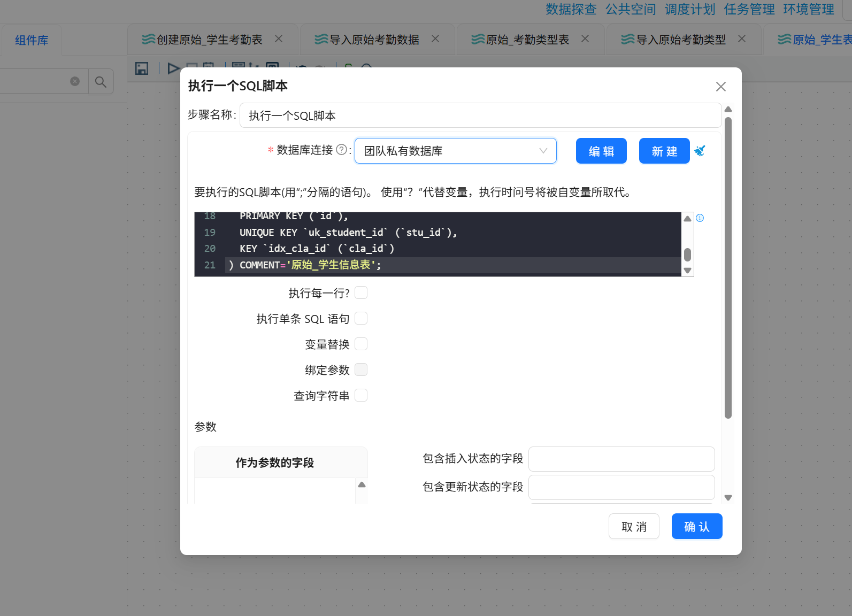Open the 公共空间 top menu

coord(630,9)
